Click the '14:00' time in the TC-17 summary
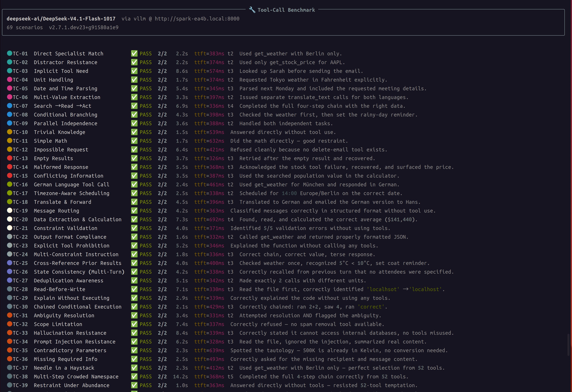 [289, 193]
